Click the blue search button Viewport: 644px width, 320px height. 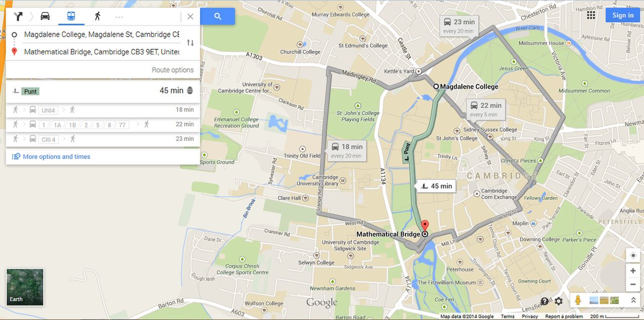(x=218, y=16)
